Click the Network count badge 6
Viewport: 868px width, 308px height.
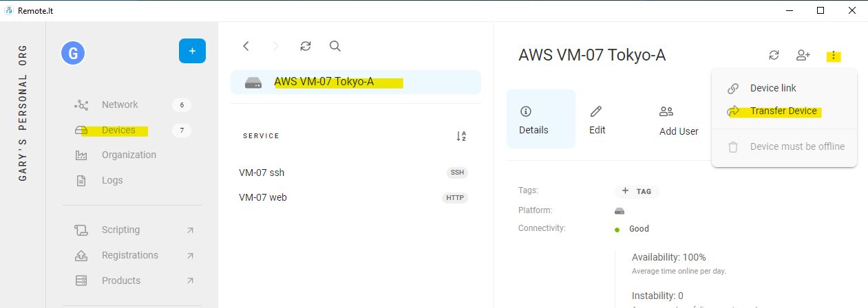tap(182, 105)
